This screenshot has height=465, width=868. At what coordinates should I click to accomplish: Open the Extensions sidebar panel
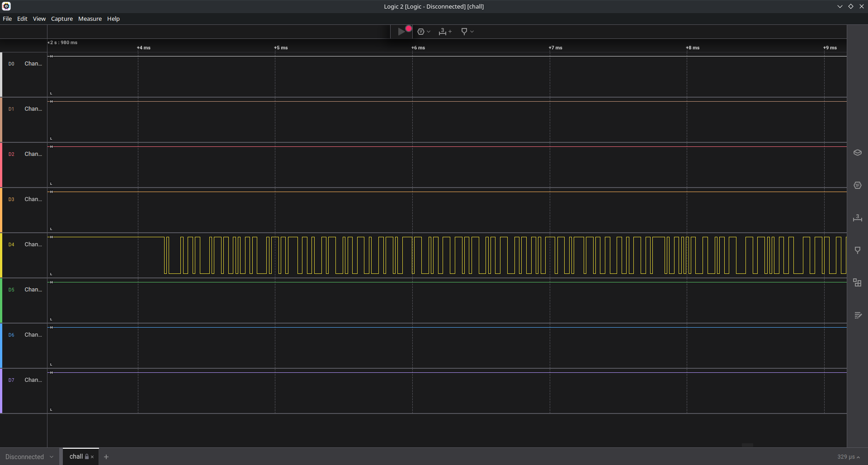coord(857,283)
